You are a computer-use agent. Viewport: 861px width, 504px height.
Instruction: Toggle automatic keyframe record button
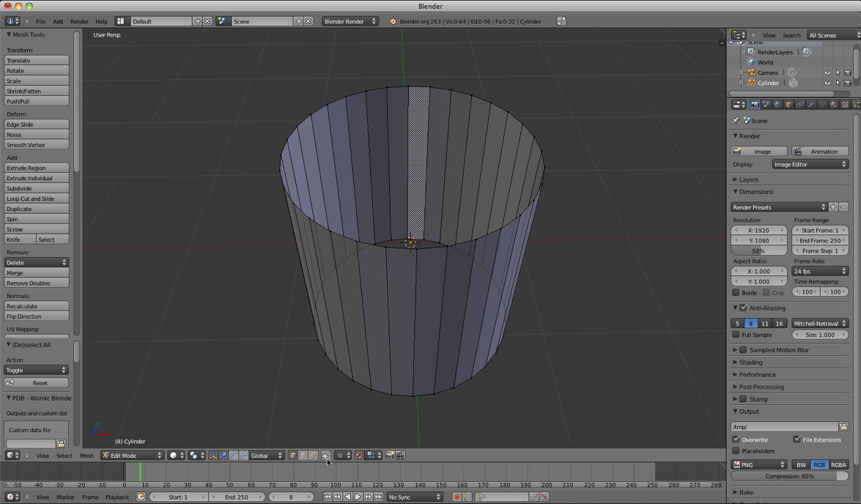tap(457, 497)
